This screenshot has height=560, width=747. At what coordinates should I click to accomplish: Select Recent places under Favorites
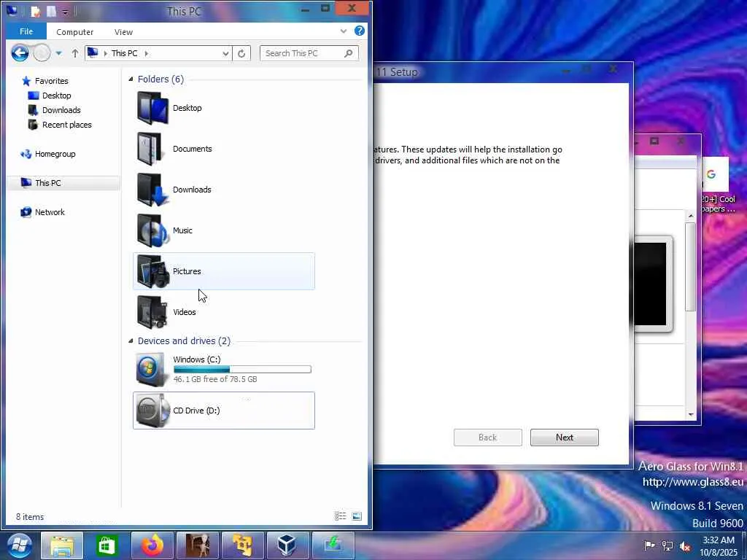point(66,125)
